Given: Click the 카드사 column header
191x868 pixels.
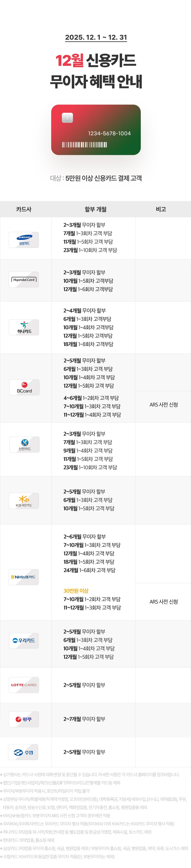Looking at the screenshot, I should tap(24, 209).
